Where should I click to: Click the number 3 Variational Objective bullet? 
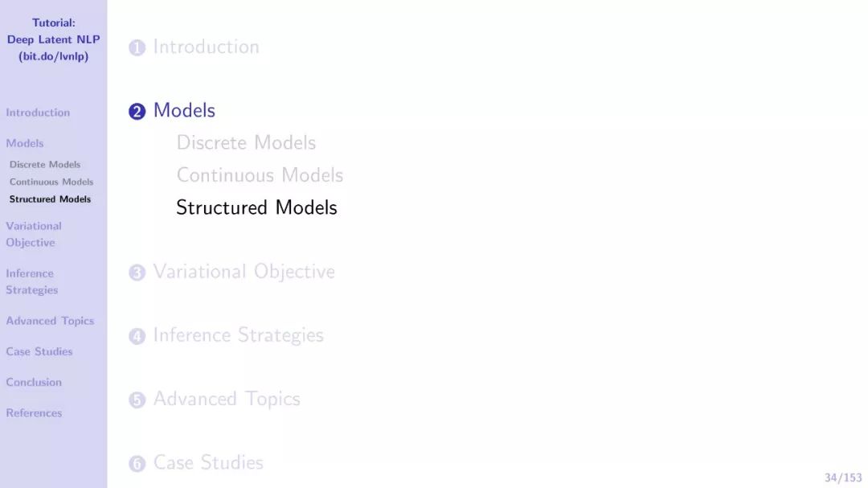point(137,273)
